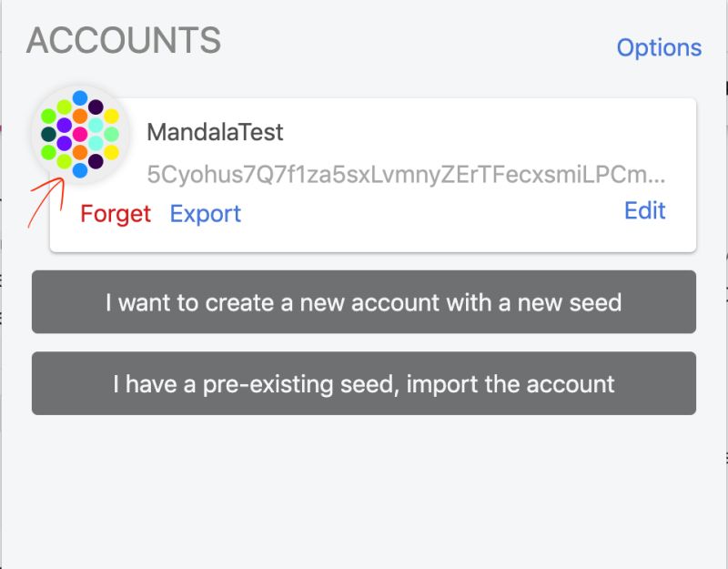Click the topmost blue dot of the identicon
This screenshot has height=569, width=728.
point(80,98)
